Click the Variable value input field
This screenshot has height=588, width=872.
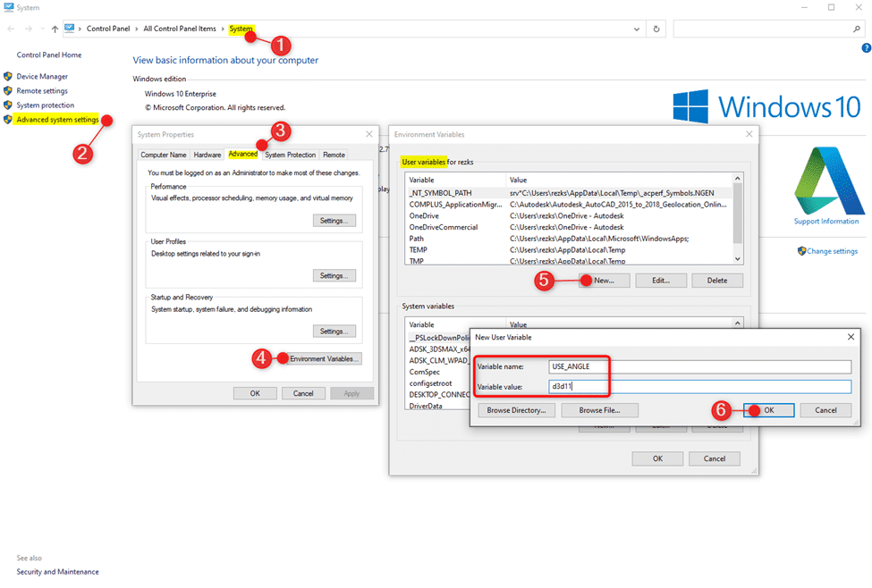pos(699,386)
